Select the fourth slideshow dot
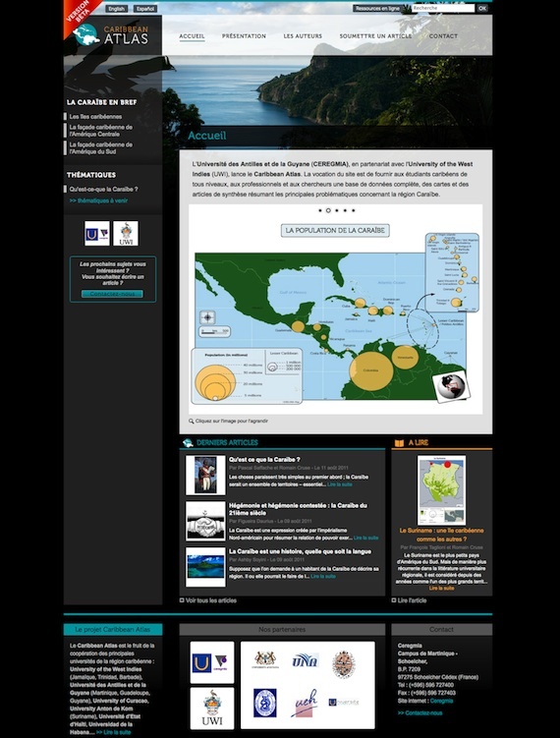The width and height of the screenshot is (560, 738). [345, 210]
